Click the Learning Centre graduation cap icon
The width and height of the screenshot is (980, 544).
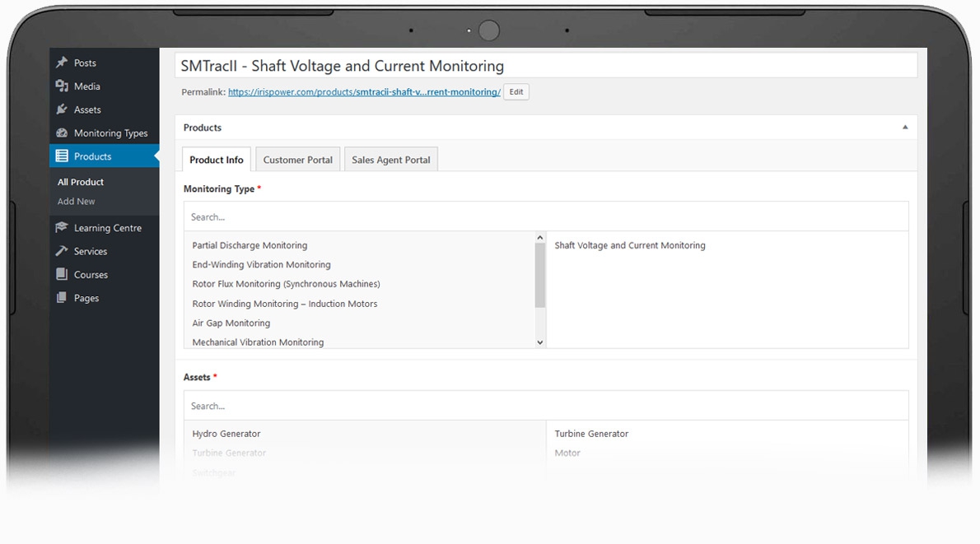tap(61, 227)
